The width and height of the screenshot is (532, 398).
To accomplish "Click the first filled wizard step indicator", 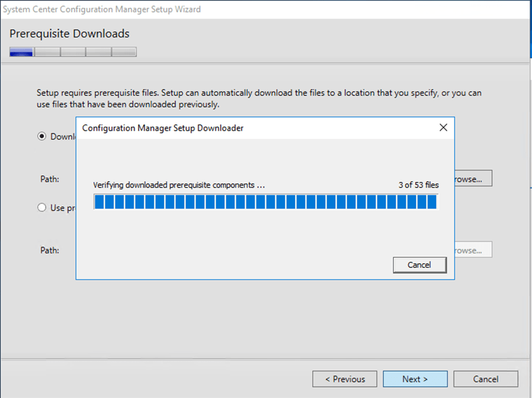I will 21,52.
